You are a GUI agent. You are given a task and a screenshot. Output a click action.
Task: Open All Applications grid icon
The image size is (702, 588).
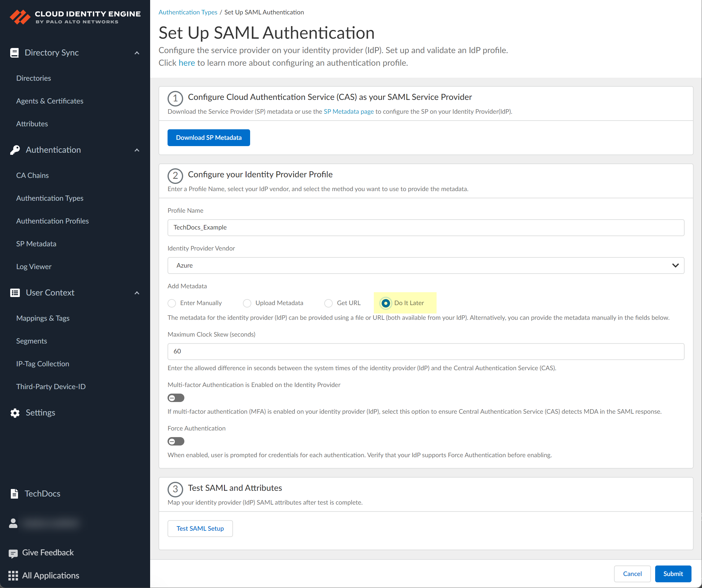tap(13, 575)
